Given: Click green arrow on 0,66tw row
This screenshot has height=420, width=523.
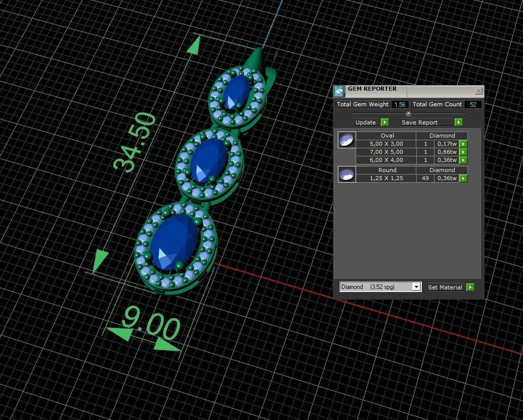Looking at the screenshot, I should coord(463,152).
